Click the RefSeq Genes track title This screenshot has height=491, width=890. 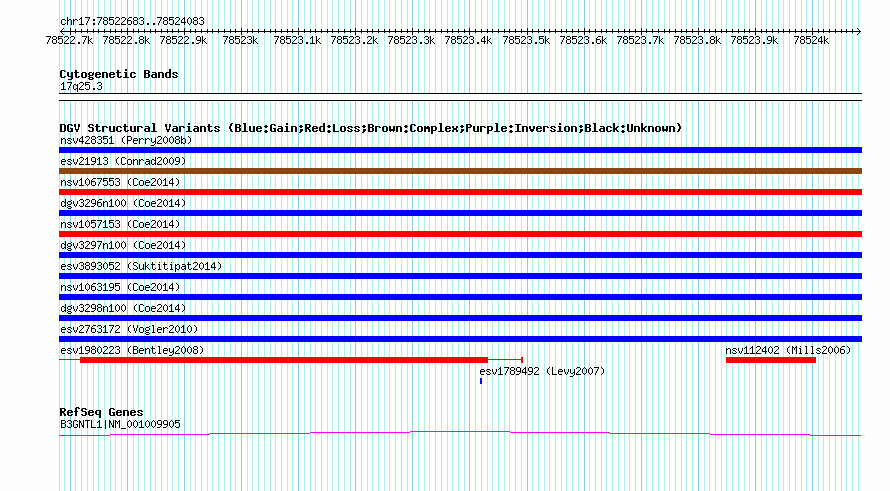click(101, 412)
